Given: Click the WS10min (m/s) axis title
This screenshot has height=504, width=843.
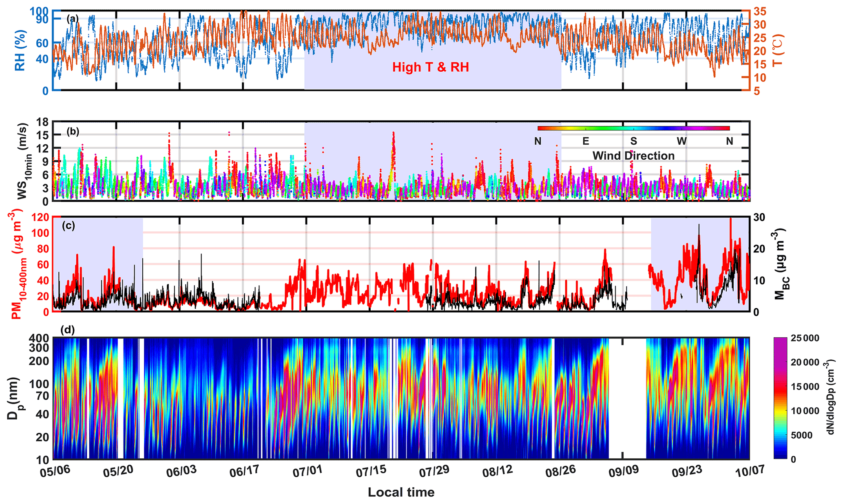Looking at the screenshot, I should pos(22,161).
